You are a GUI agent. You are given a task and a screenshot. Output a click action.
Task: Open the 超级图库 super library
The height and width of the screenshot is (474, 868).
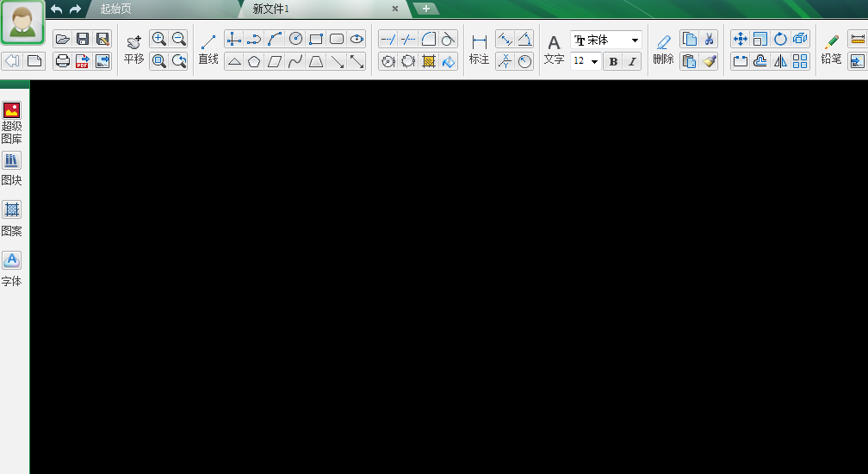pos(12,122)
